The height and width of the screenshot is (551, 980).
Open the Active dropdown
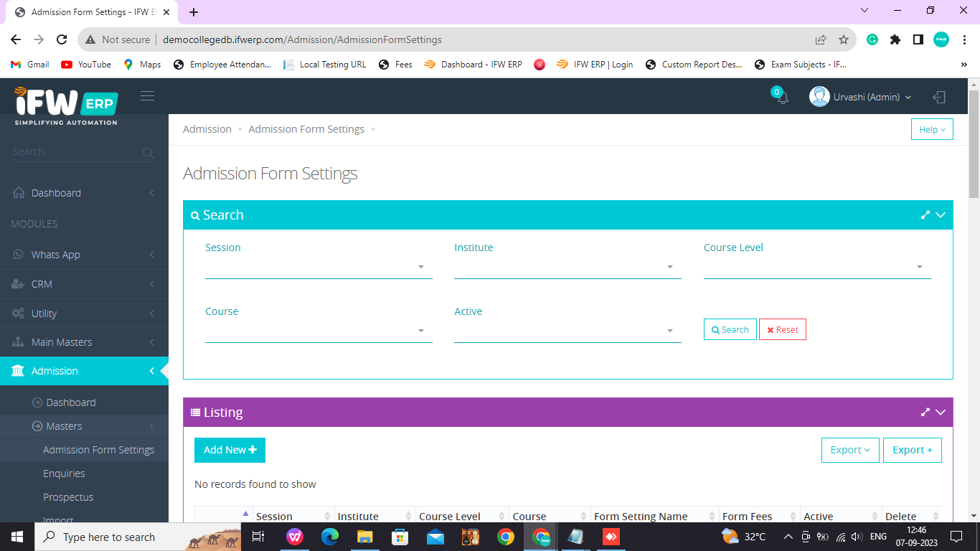point(567,331)
